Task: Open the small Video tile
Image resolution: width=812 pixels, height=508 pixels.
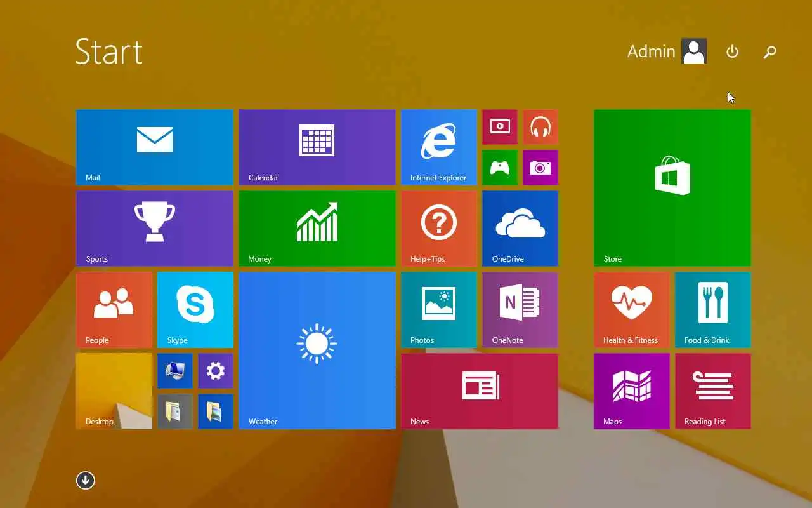Action: (500, 127)
